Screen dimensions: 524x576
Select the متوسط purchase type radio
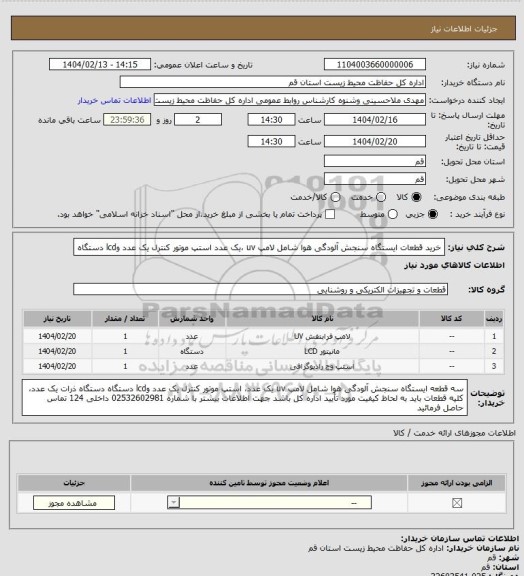click(x=393, y=214)
